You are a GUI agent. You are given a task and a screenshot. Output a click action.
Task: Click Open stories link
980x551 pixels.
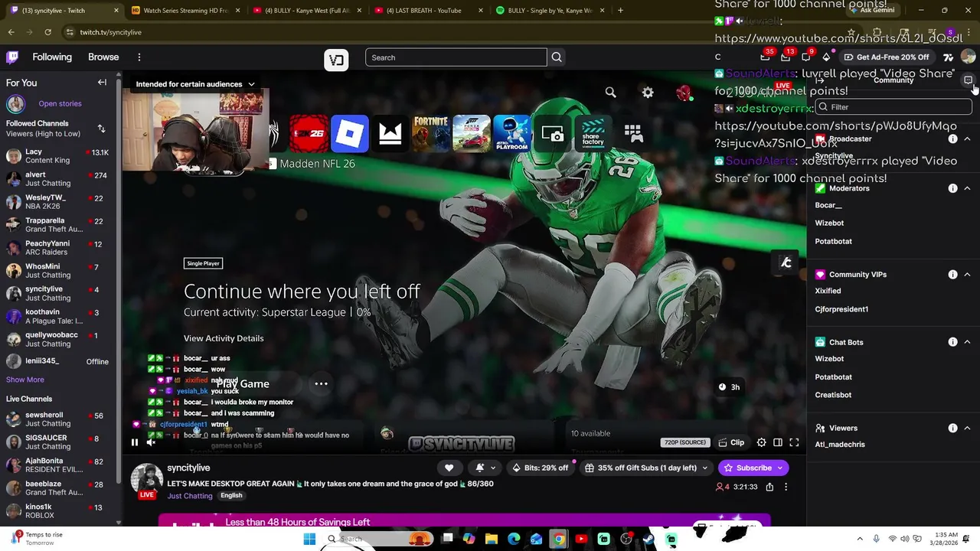(60, 104)
